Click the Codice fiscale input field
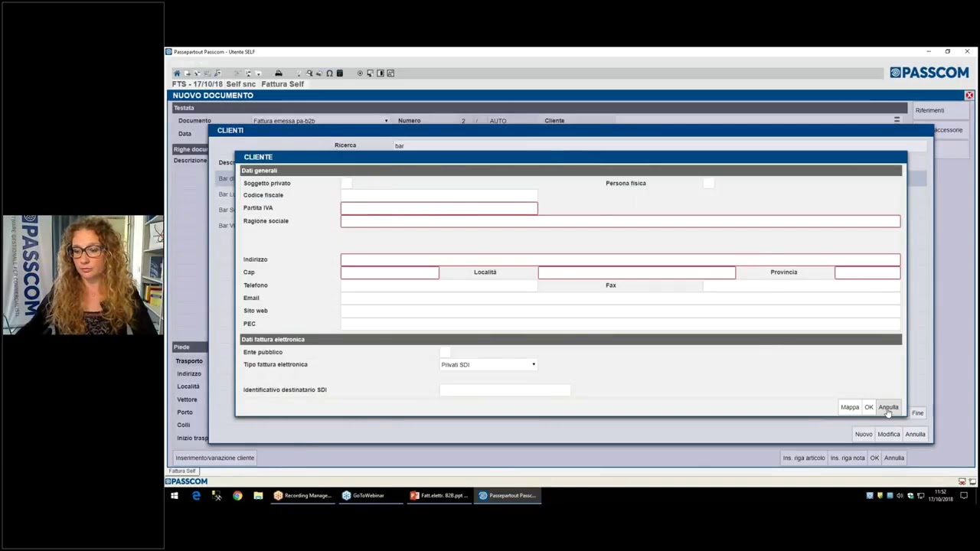This screenshot has width=980, height=551. 439,195
